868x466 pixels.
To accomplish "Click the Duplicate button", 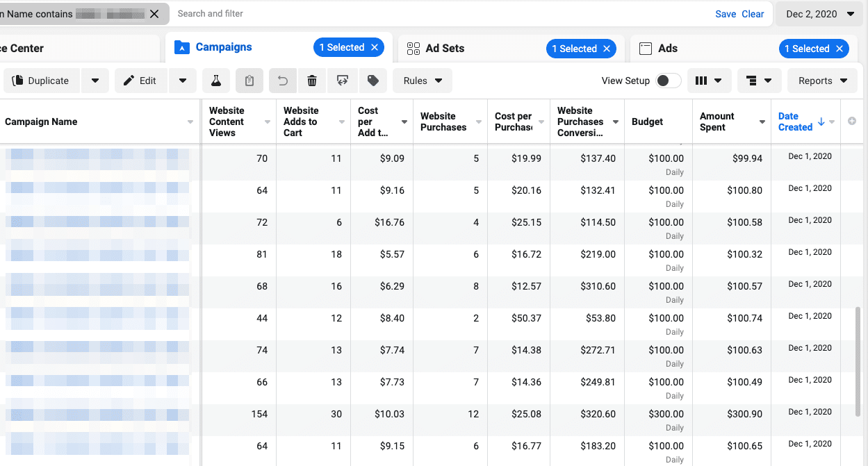I will point(42,81).
